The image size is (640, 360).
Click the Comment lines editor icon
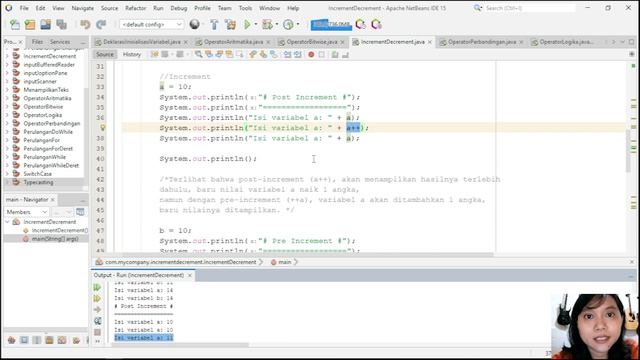335,54
